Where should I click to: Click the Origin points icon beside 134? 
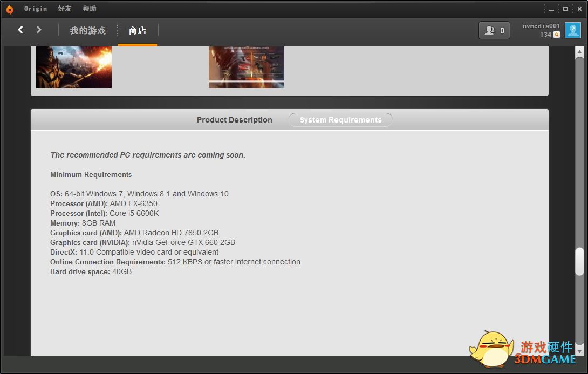pos(557,35)
